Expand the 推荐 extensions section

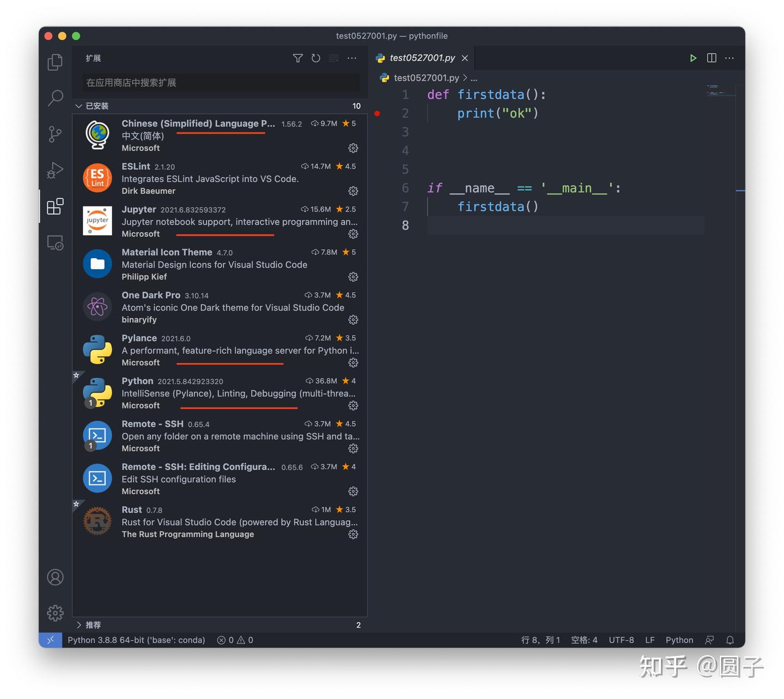(79, 625)
